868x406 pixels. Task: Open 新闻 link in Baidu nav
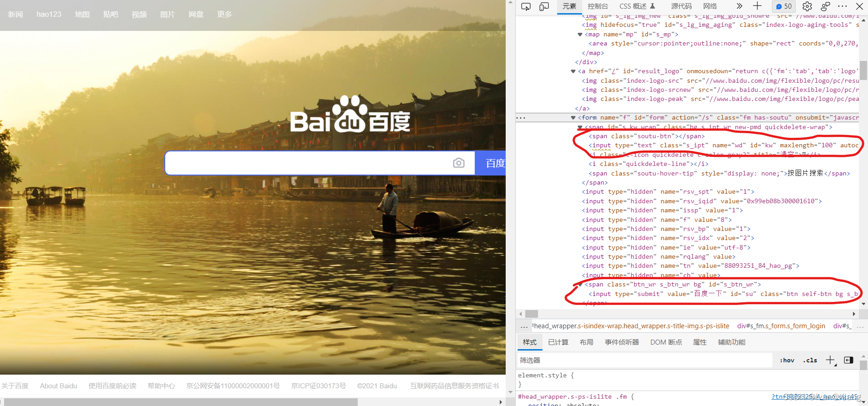click(15, 15)
